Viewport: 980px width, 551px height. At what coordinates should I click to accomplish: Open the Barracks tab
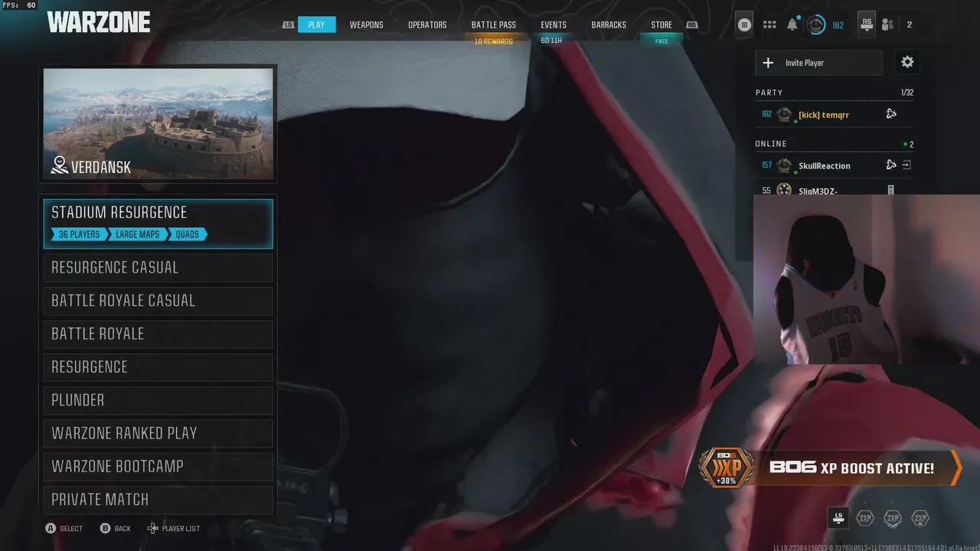click(x=609, y=24)
